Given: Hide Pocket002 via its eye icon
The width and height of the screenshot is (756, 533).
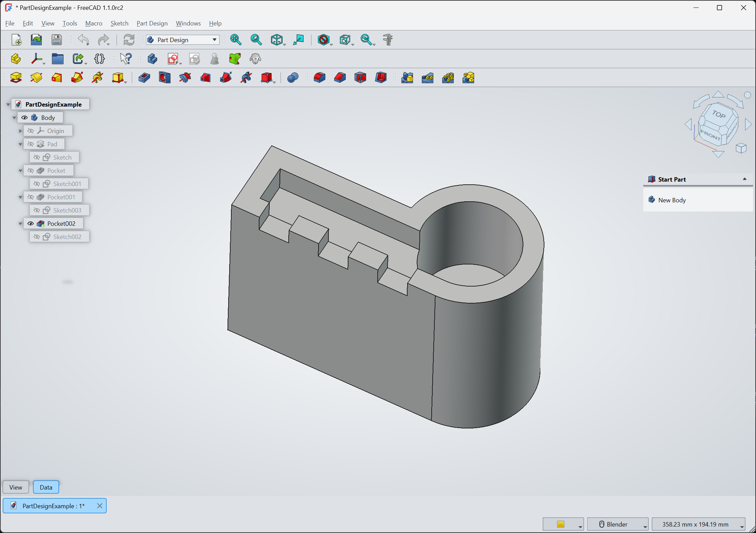Looking at the screenshot, I should point(31,223).
